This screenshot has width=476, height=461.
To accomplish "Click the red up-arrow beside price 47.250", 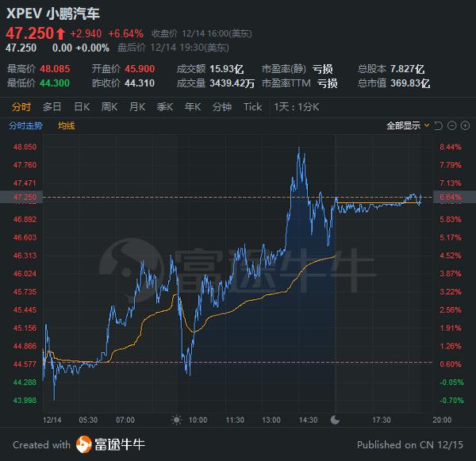I will point(61,33).
